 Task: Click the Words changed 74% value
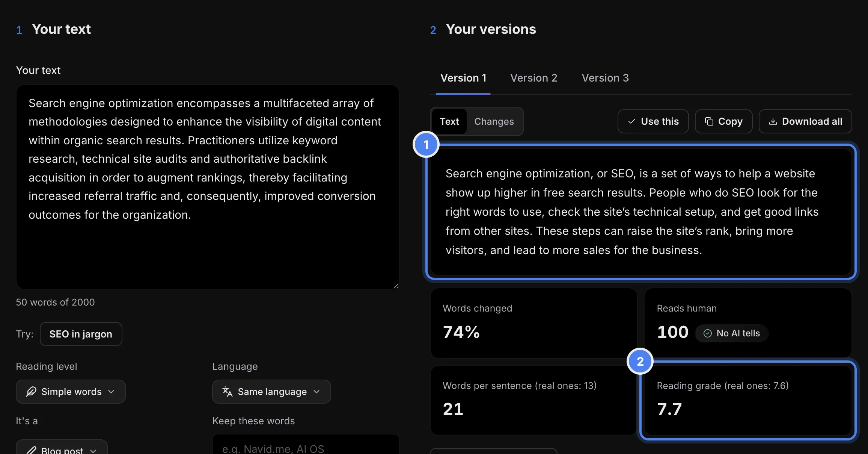tap(461, 332)
